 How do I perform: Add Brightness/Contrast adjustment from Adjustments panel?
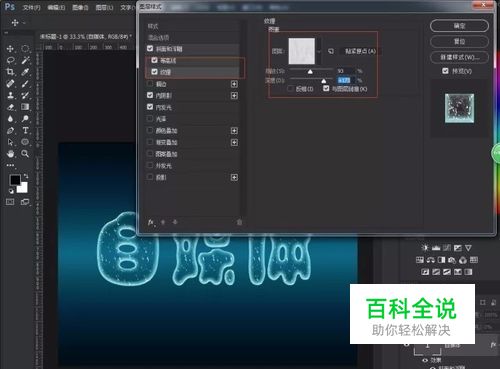(425, 248)
